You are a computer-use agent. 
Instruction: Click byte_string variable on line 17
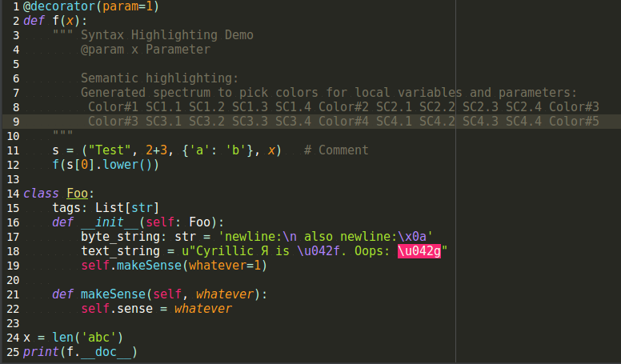pyautogui.click(x=120, y=237)
